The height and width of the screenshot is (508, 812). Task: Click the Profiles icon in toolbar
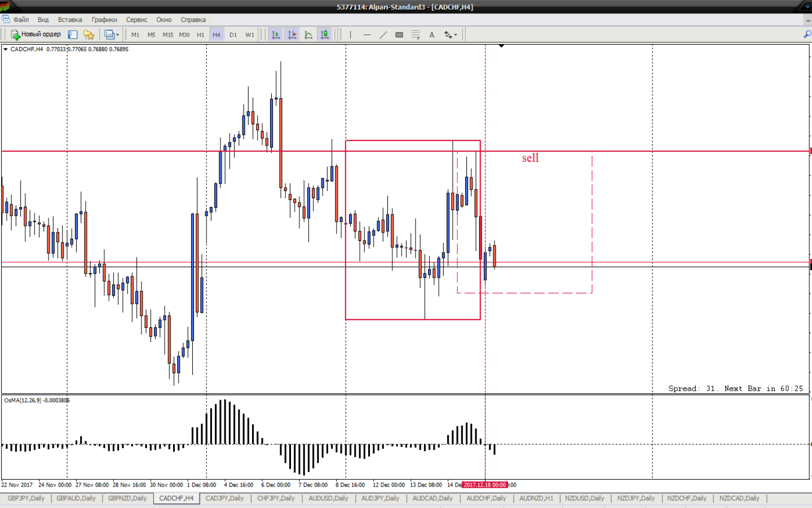[109, 34]
